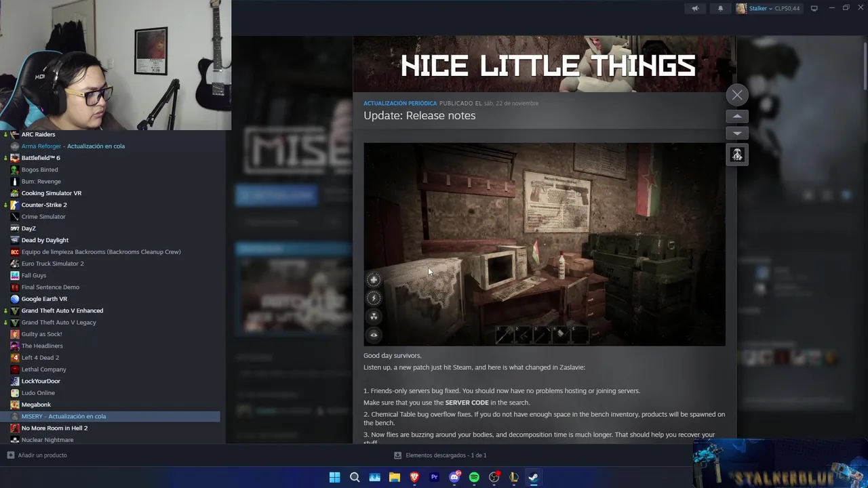Open Spotify from the taskbar
The height and width of the screenshot is (488, 868).
click(474, 477)
